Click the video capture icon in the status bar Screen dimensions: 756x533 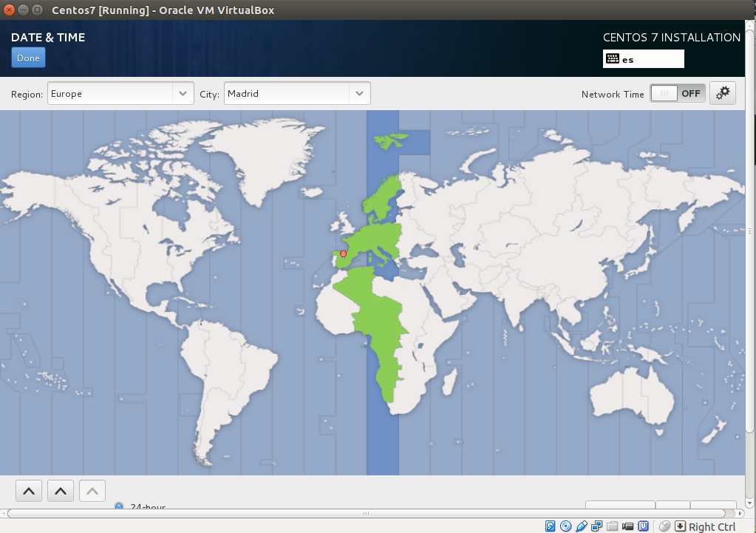coord(627,525)
